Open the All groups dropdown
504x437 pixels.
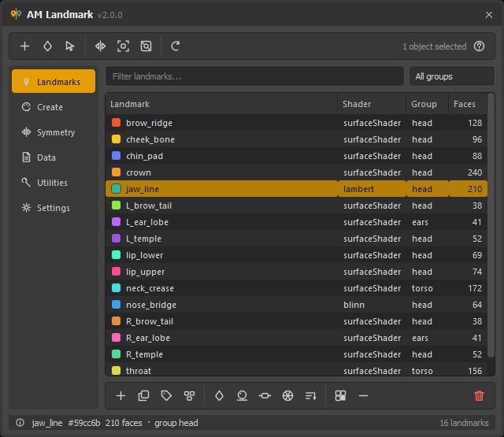[x=451, y=76]
